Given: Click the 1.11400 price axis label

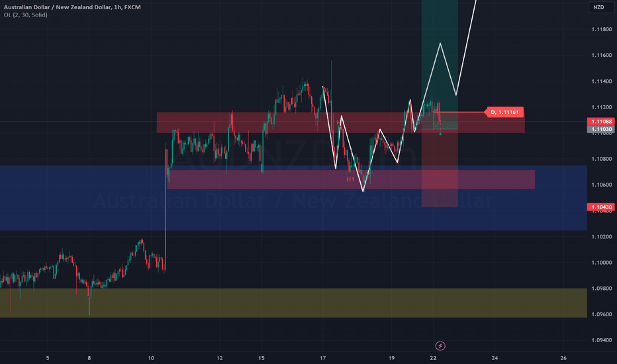Looking at the screenshot, I should click(602, 81).
